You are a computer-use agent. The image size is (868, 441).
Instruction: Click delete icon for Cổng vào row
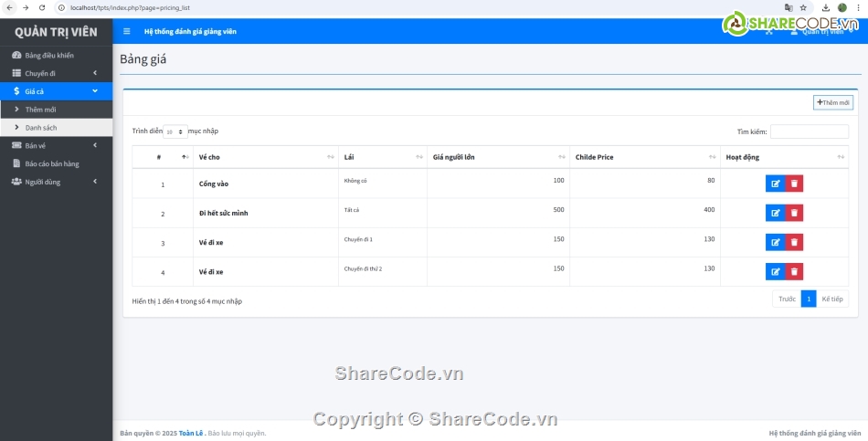tap(794, 184)
